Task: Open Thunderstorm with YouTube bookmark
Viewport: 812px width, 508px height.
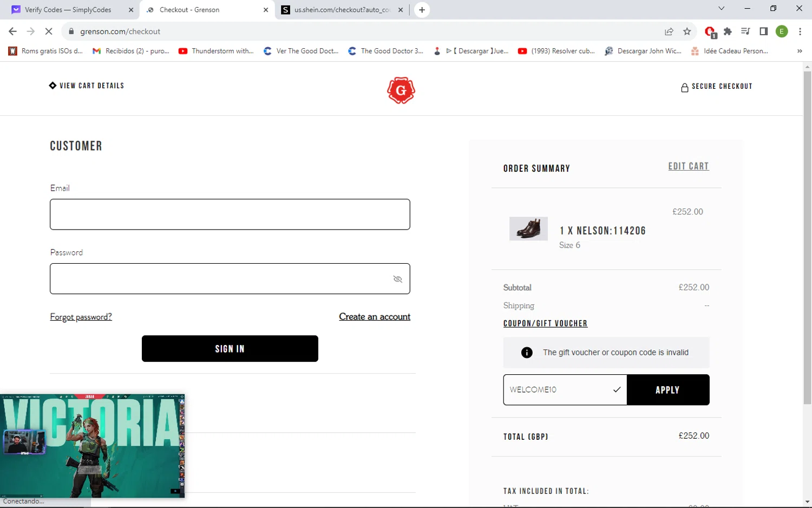Action: 216,51
